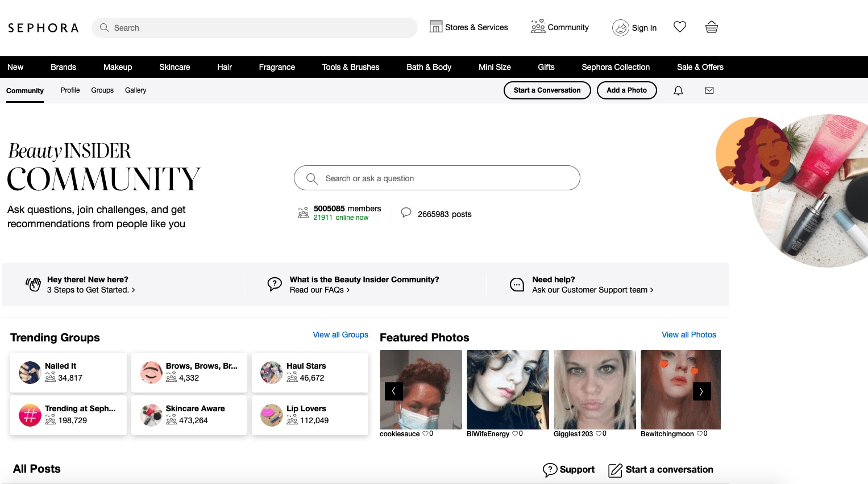This screenshot has width=868, height=484.
Task: Click the Nailed It group avatar
Action: 30,373
